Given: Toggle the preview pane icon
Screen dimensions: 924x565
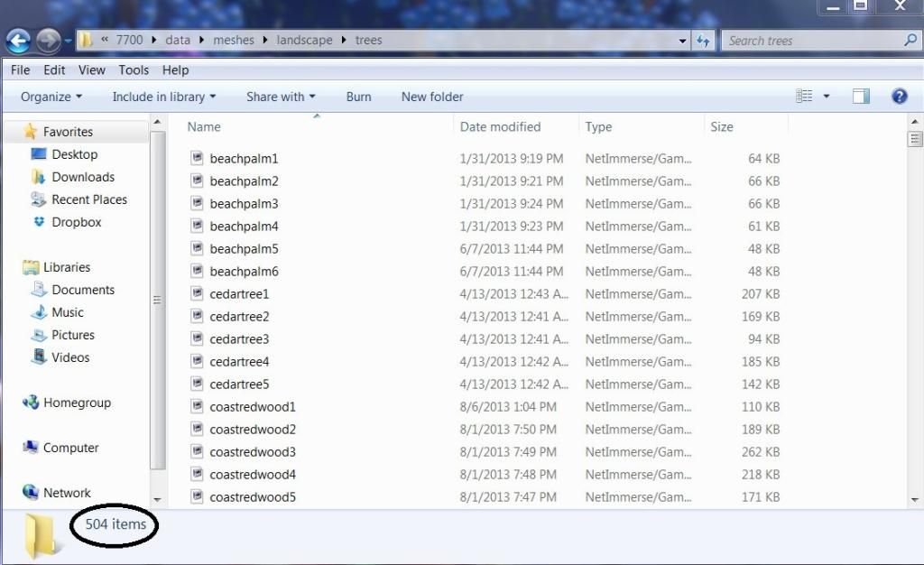Looking at the screenshot, I should click(x=861, y=97).
